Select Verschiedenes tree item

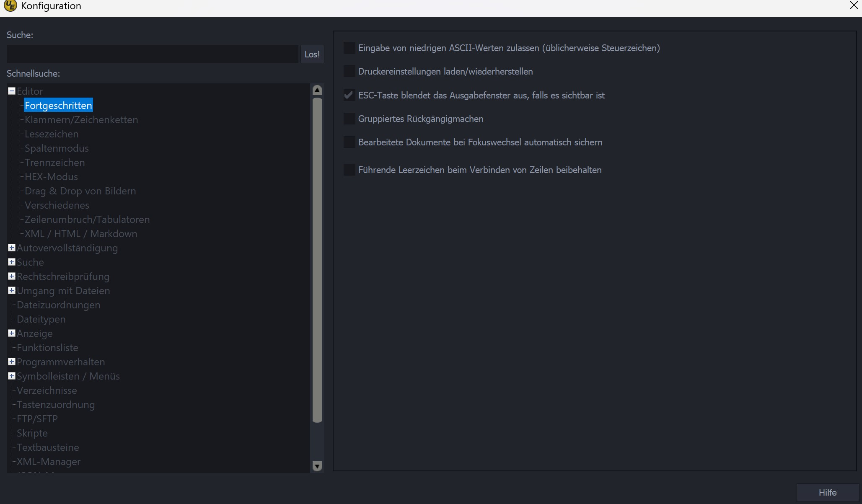click(57, 205)
